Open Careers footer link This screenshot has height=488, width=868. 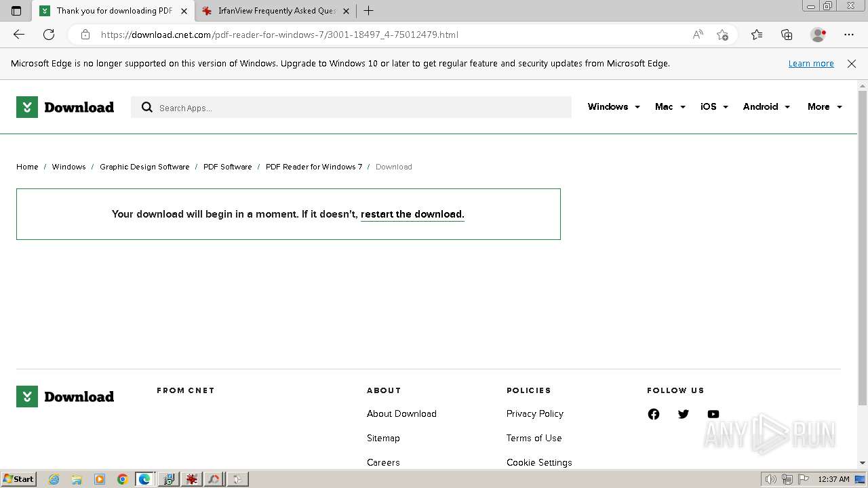point(383,462)
